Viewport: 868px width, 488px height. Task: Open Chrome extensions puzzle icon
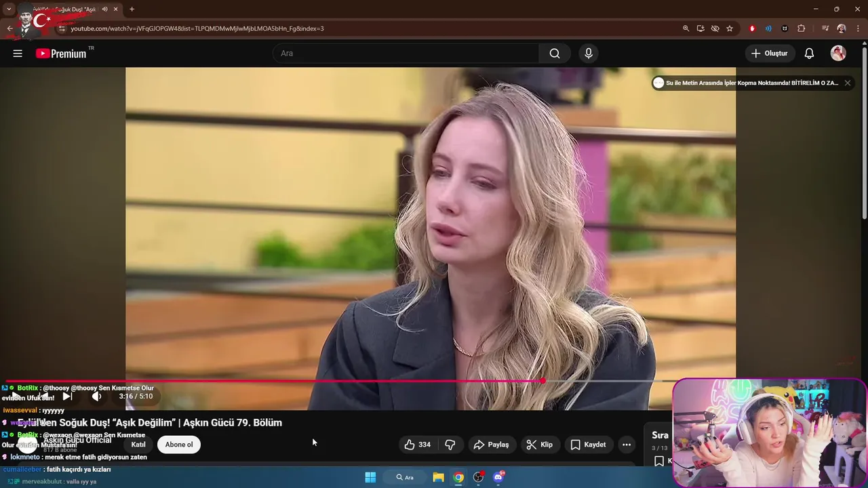[802, 28]
